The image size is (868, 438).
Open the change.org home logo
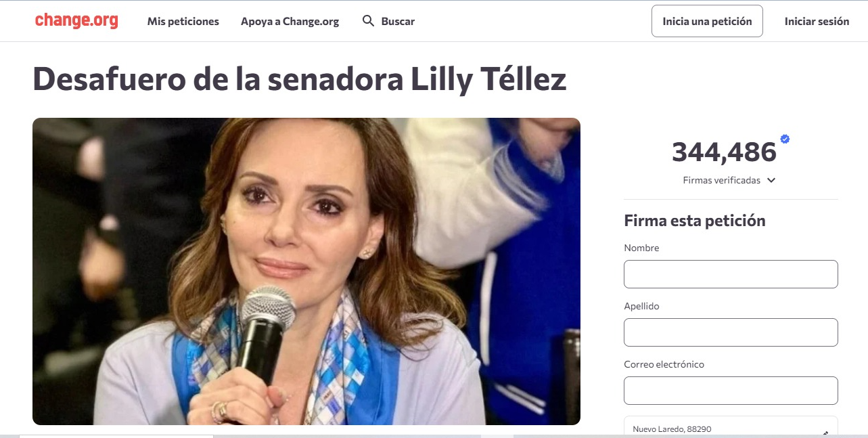[x=76, y=21]
